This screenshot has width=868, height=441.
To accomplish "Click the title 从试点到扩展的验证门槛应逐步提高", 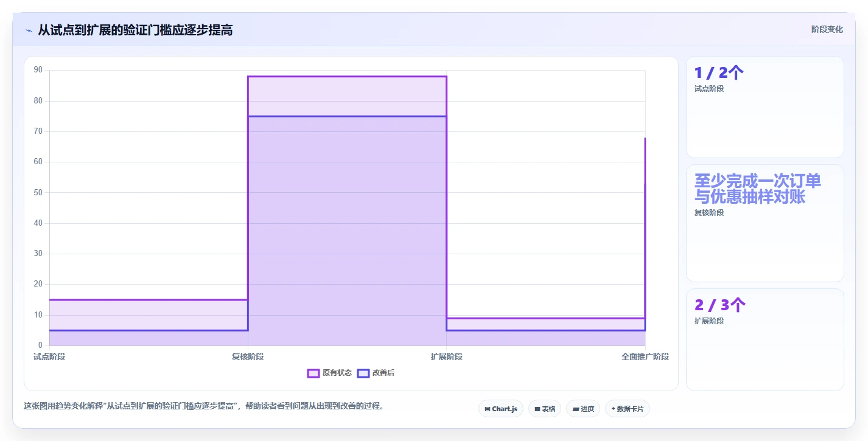I will 135,30.
